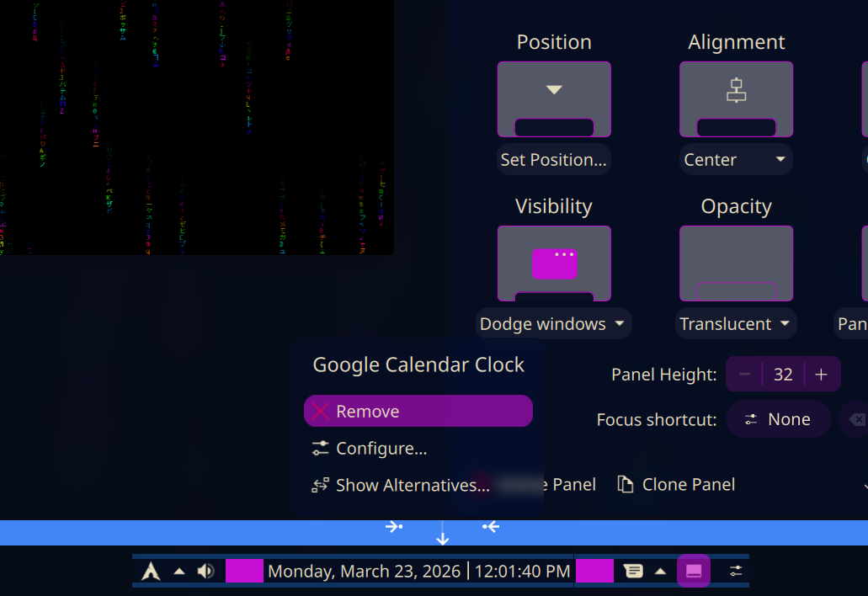Click the expand arrow beside the Arch launcher
Viewport: 868px width, 596px height.
179,571
